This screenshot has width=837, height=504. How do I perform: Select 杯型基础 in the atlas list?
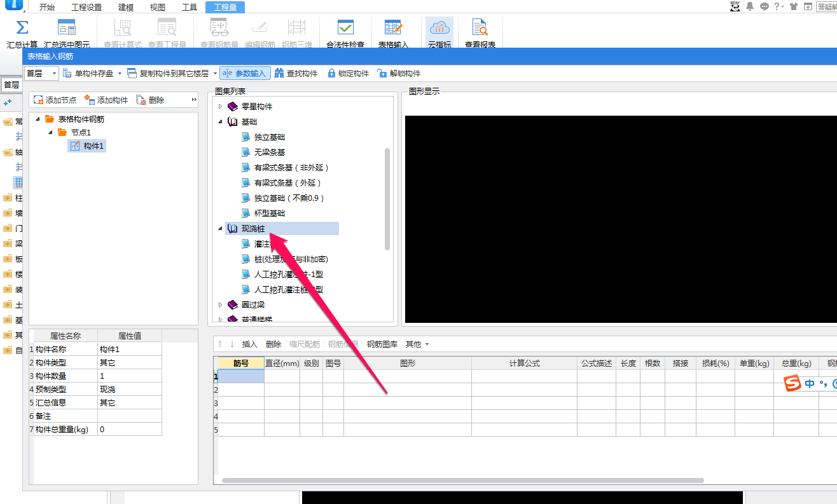point(270,213)
